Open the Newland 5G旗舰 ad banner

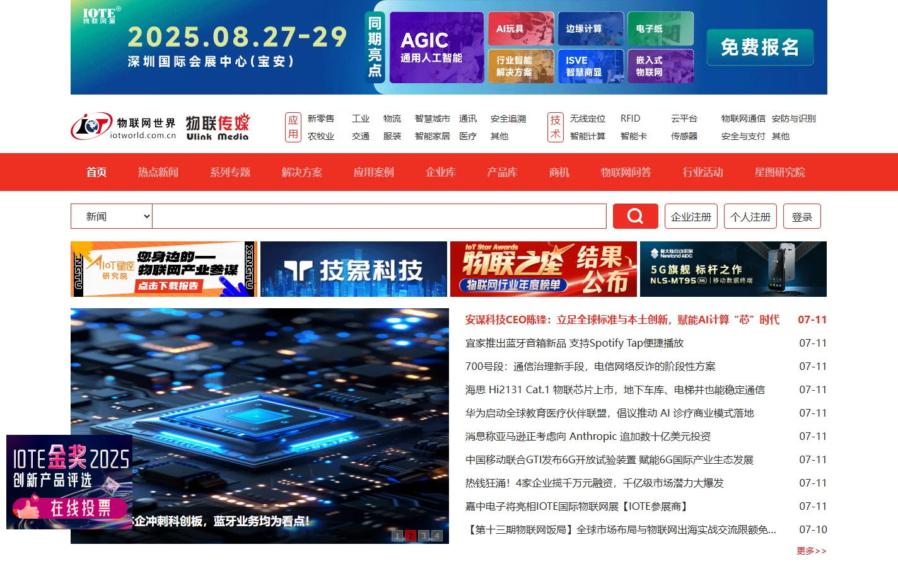click(x=733, y=269)
